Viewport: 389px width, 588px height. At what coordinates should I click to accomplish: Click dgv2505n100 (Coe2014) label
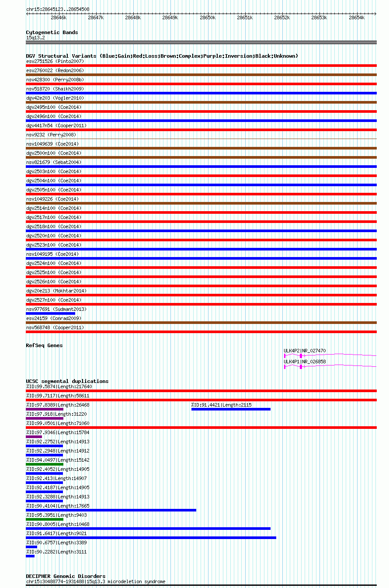[54, 190]
